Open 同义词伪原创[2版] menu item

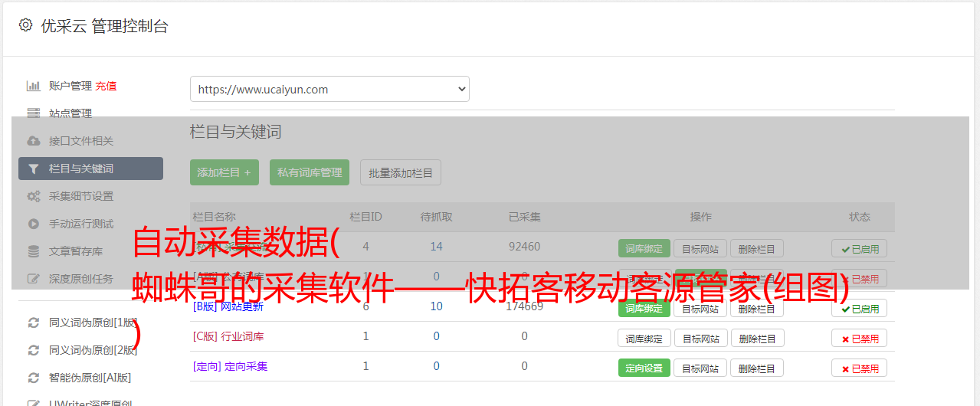point(93,350)
